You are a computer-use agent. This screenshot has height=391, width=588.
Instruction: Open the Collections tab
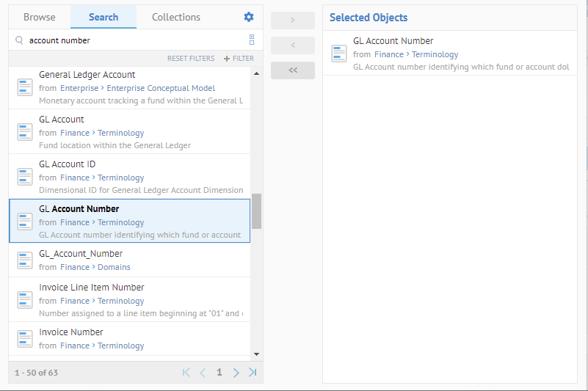(x=176, y=17)
